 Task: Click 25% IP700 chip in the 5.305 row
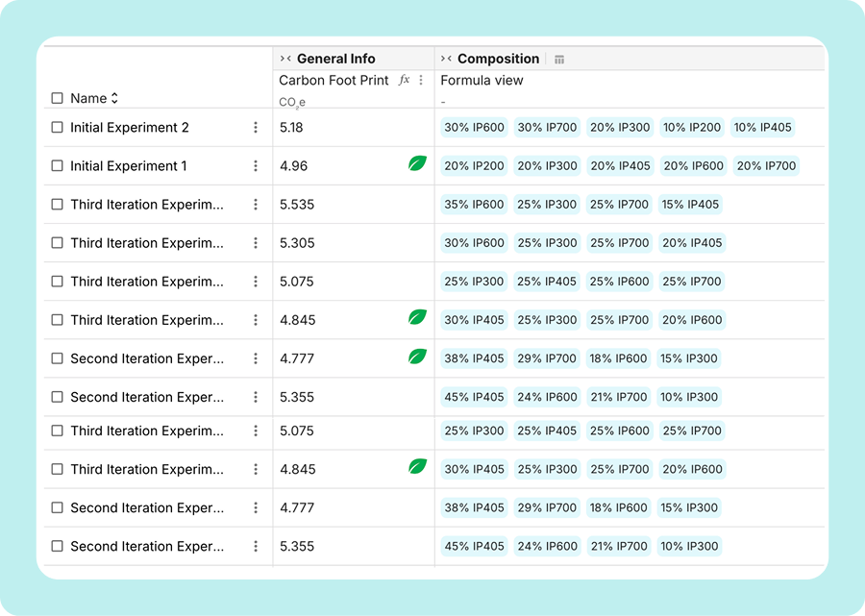click(x=619, y=243)
